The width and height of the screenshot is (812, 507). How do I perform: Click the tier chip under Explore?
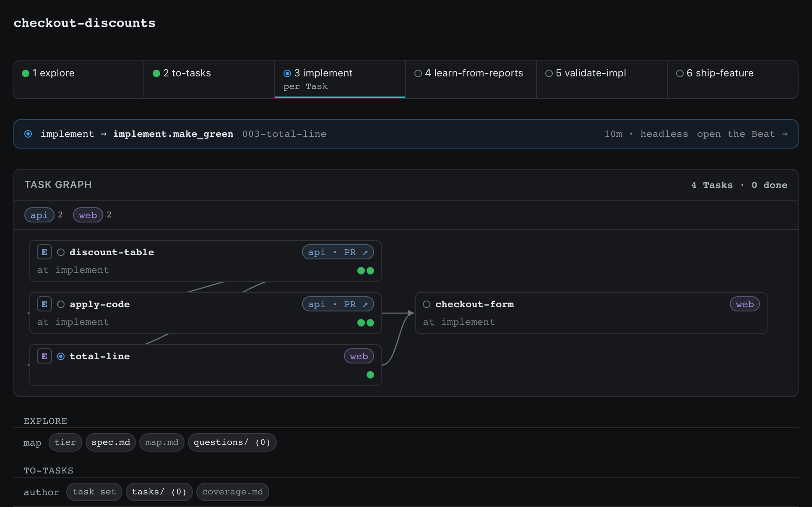(65, 442)
